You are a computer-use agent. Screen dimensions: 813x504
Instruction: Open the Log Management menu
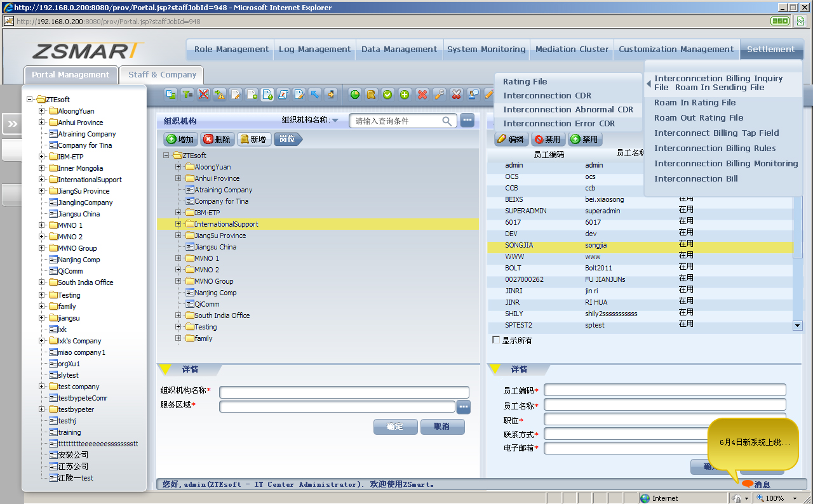tap(314, 50)
